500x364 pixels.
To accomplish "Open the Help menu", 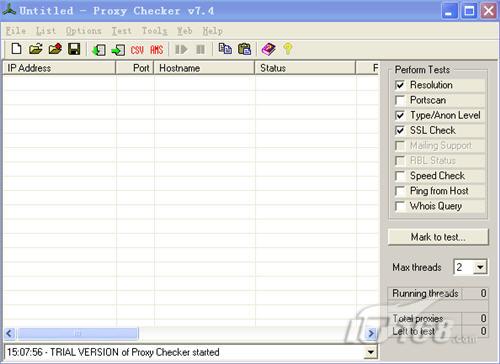I will coord(212,31).
